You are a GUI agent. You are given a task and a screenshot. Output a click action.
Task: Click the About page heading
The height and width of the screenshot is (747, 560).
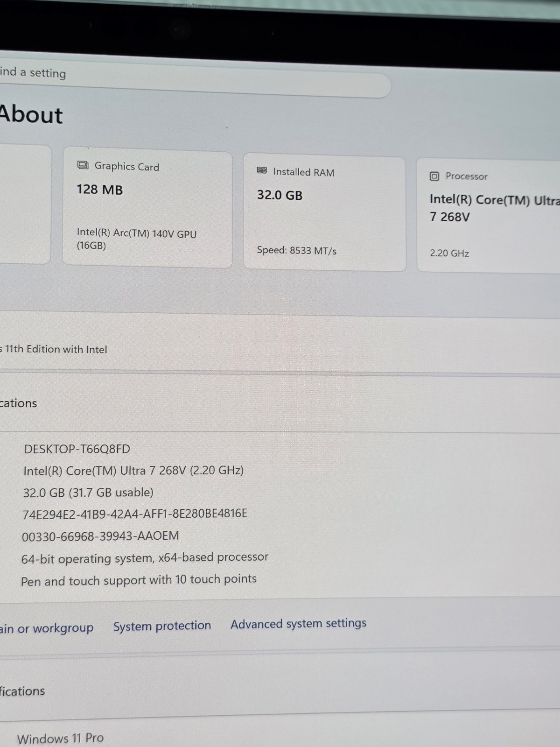click(31, 115)
